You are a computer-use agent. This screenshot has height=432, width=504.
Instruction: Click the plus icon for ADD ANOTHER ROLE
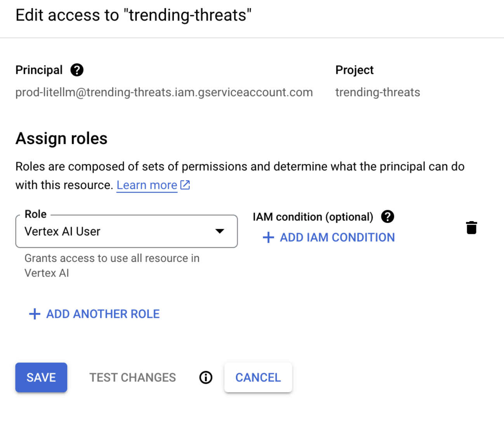[x=35, y=314]
